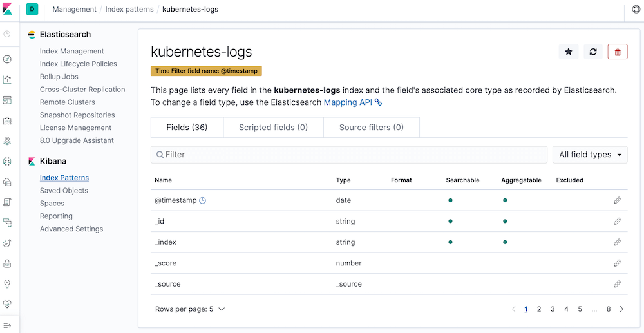Edit the _id field pencil icon
The width and height of the screenshot is (644, 333).
coord(617,222)
